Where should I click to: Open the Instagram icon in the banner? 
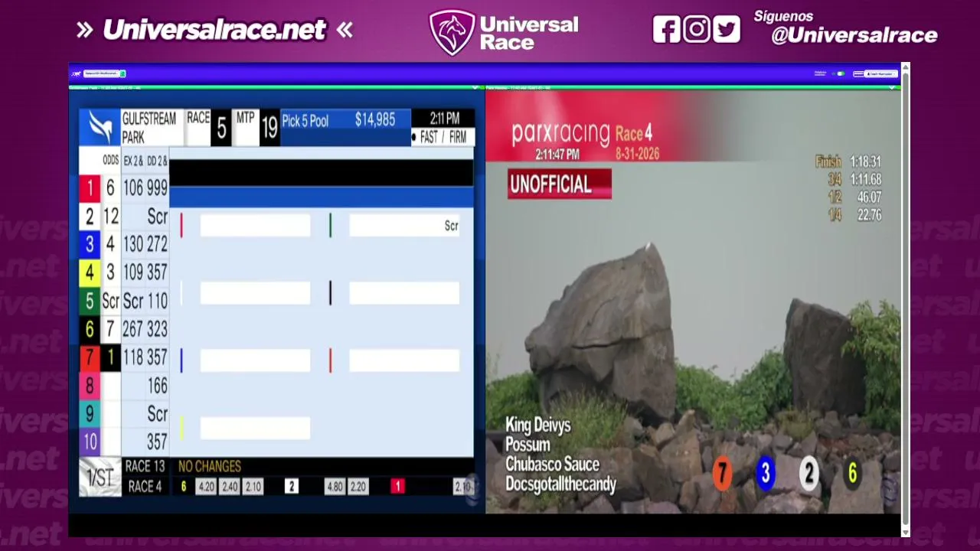[x=696, y=30]
